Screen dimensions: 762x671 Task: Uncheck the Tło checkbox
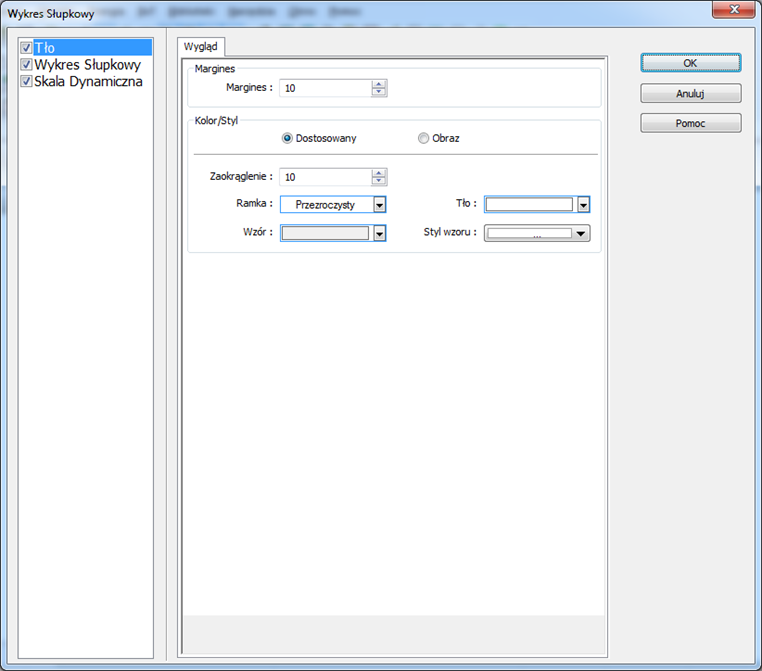(26, 48)
